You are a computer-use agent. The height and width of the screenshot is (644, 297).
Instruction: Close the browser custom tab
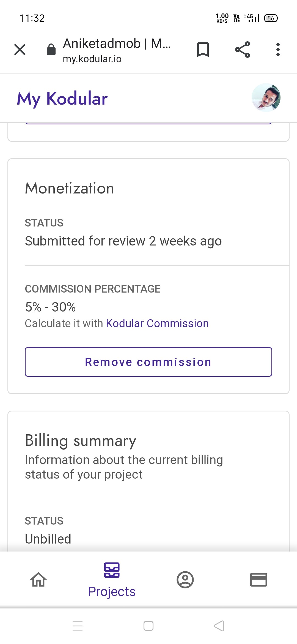(20, 50)
